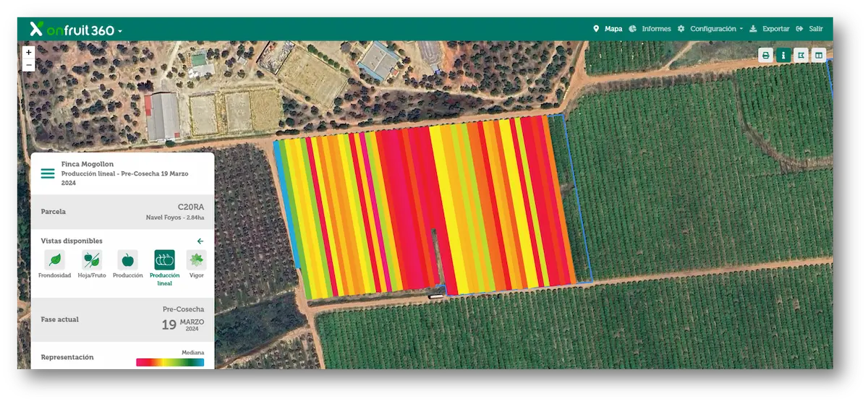868x404 pixels.
Task: Collapse available views with the left arrow
Action: tap(200, 241)
